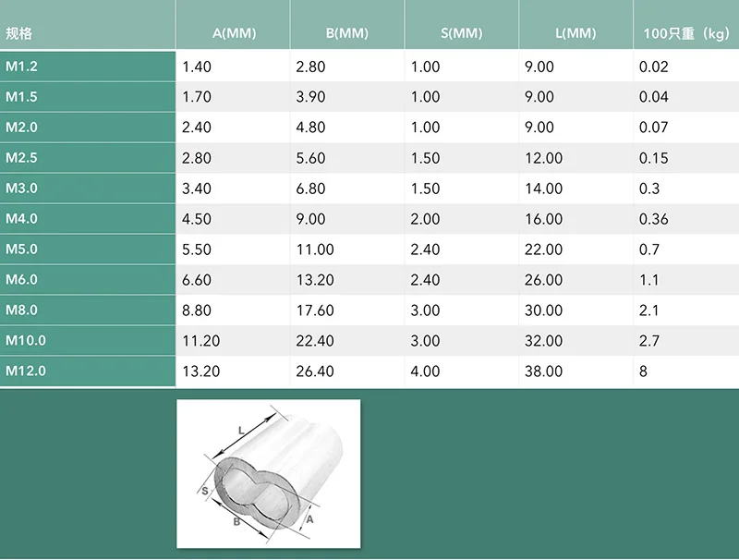Viewport: 739px width, 560px height.
Task: Click the weight 0.04 in M1.5 row
Action: (x=654, y=97)
